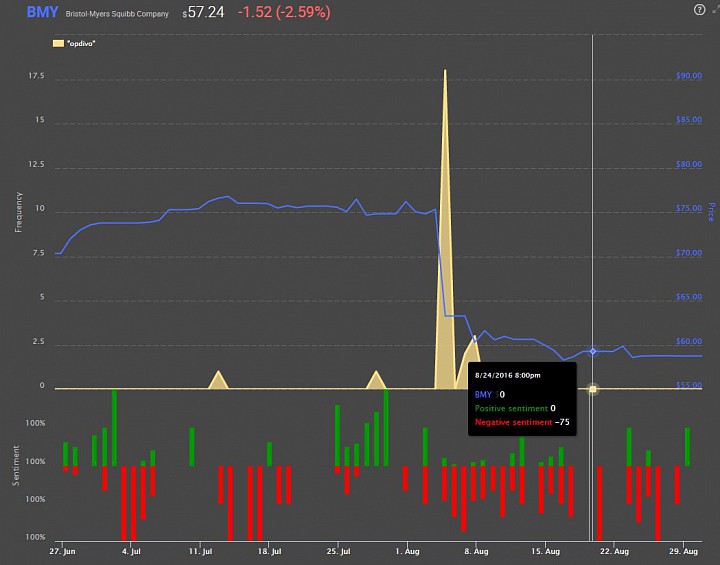Click the $65.00 price axis label
Viewport: 720px width, 565px height.
click(689, 297)
